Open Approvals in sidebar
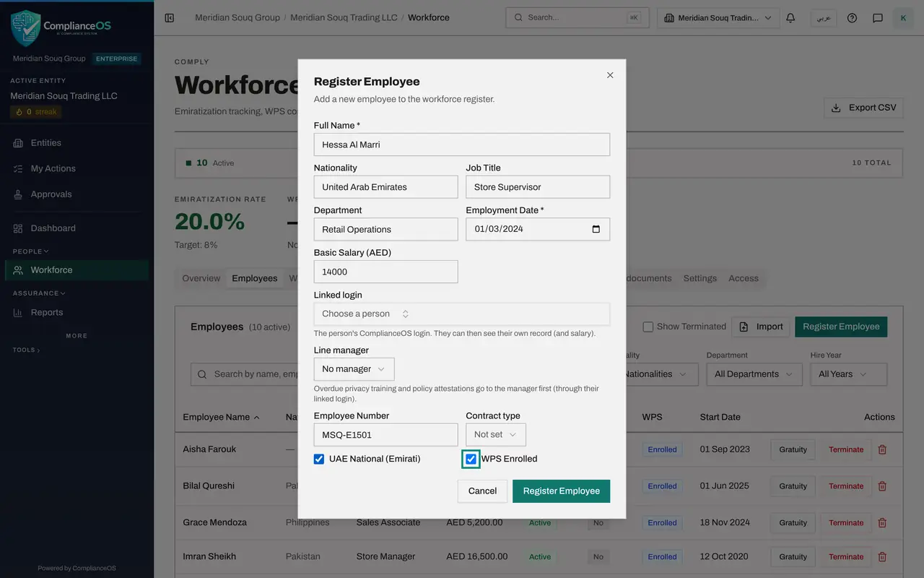Image resolution: width=924 pixels, height=578 pixels. pos(77,194)
